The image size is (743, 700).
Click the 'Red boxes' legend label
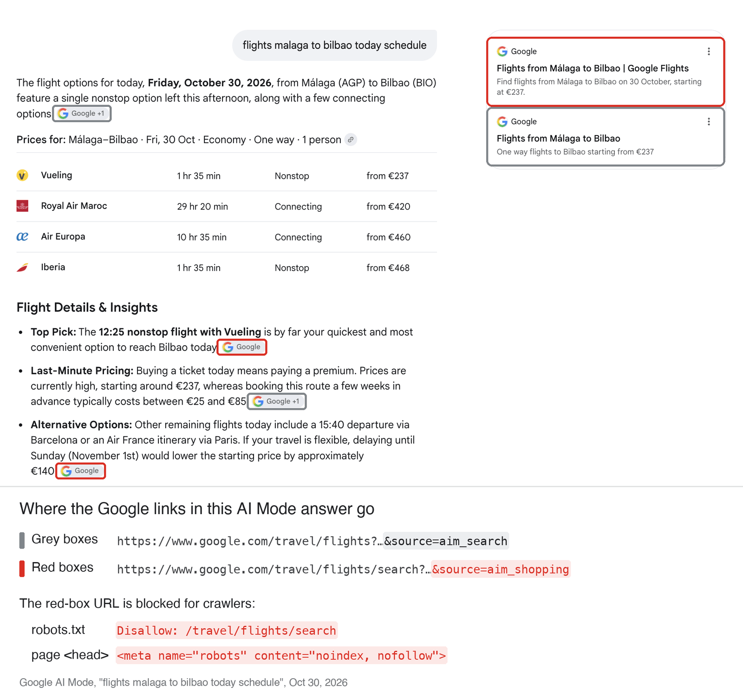pyautogui.click(x=62, y=568)
